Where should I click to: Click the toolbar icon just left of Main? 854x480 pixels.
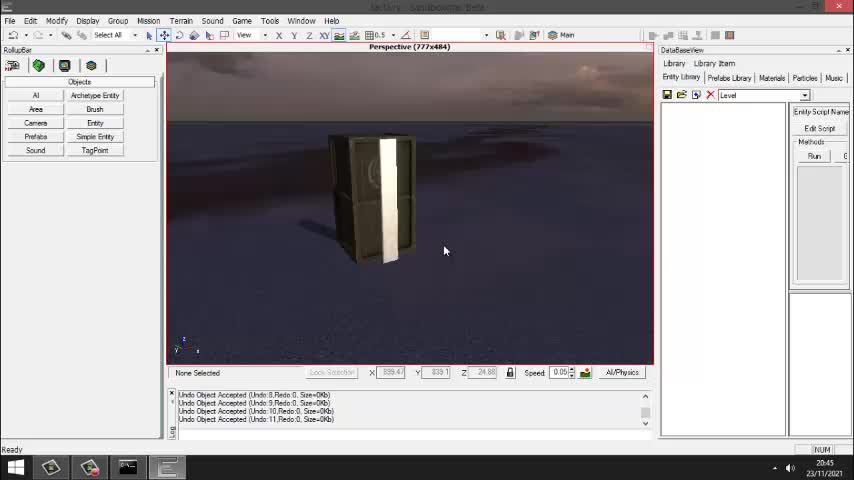[x=534, y=35]
